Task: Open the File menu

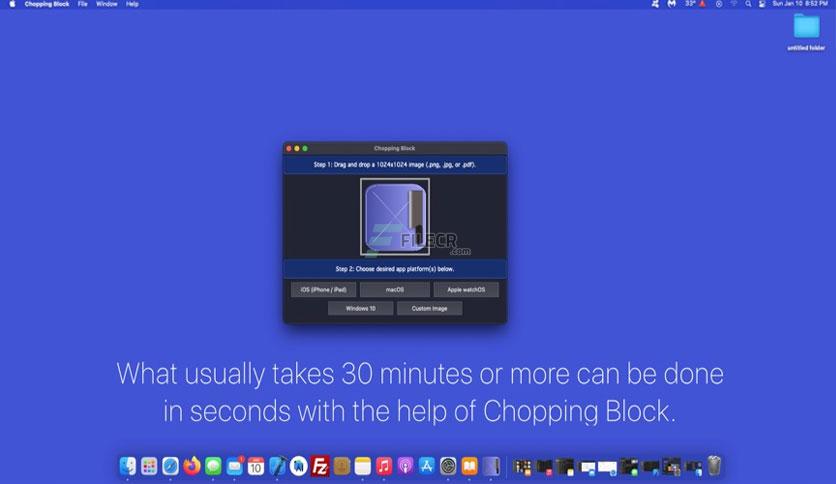Action: coord(83,4)
